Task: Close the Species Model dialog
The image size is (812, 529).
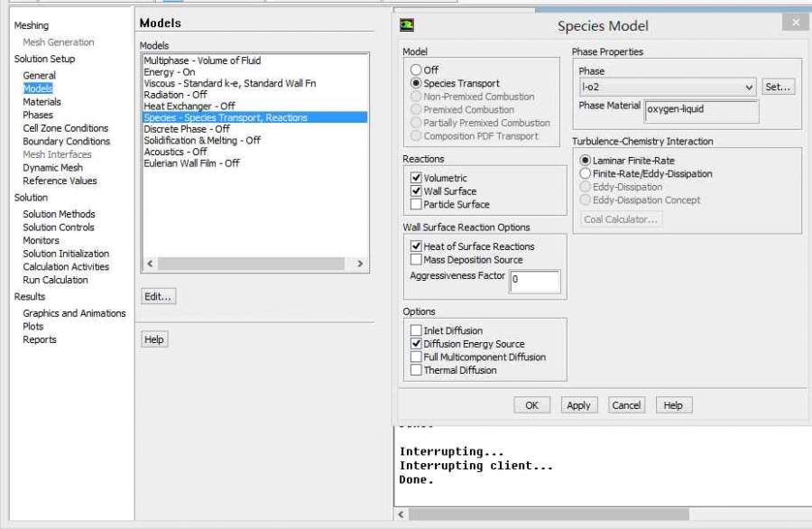Action: tap(795, 23)
